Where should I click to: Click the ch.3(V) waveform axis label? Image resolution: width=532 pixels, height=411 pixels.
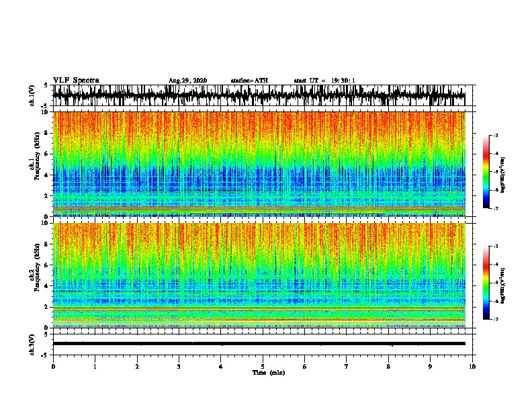point(32,345)
